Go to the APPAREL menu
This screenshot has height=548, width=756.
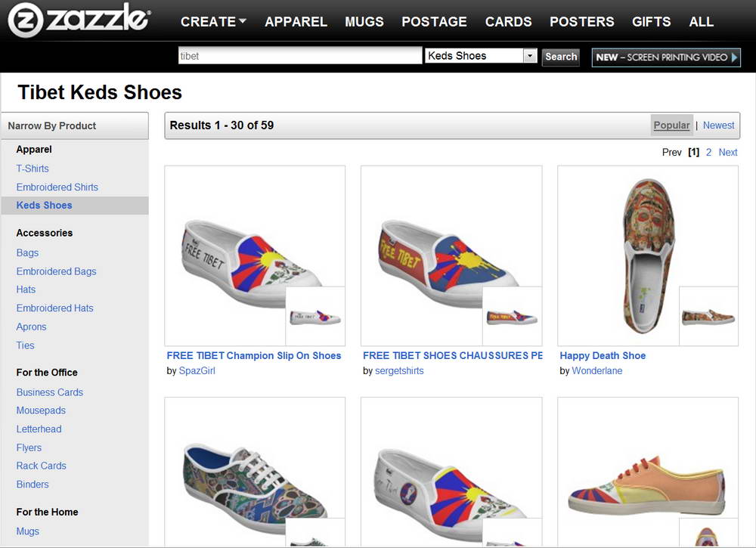pos(296,22)
